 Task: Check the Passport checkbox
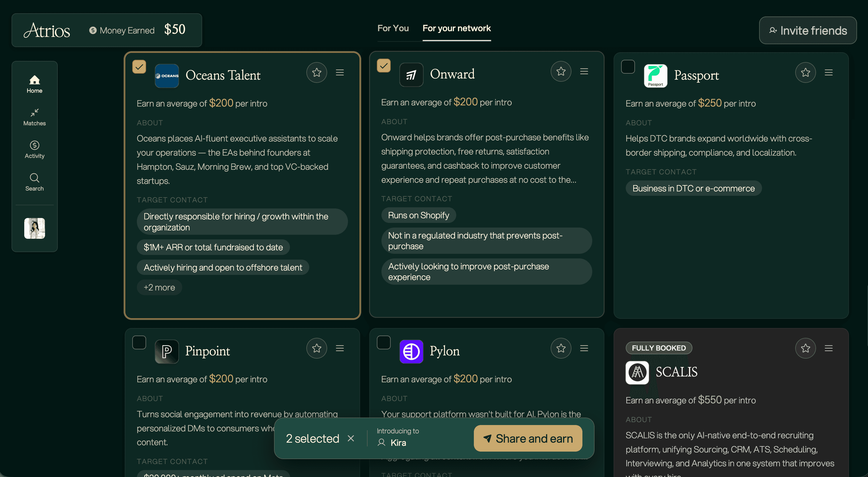[x=628, y=67]
